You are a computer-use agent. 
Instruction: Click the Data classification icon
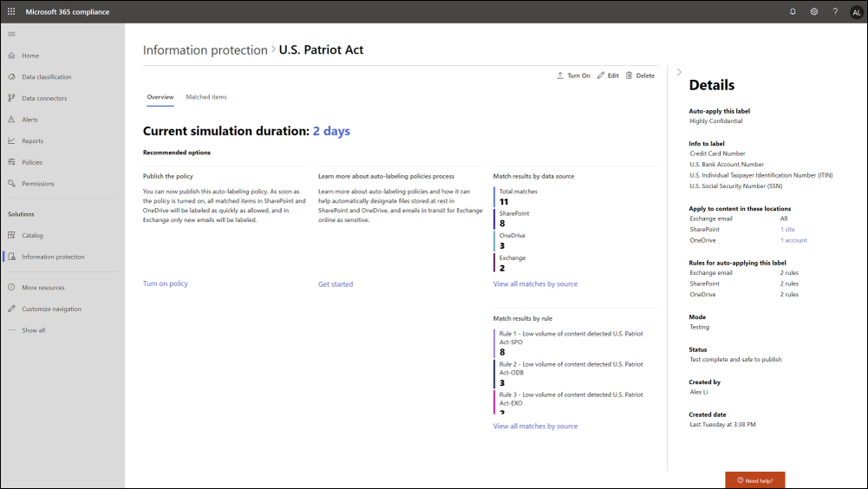11,77
